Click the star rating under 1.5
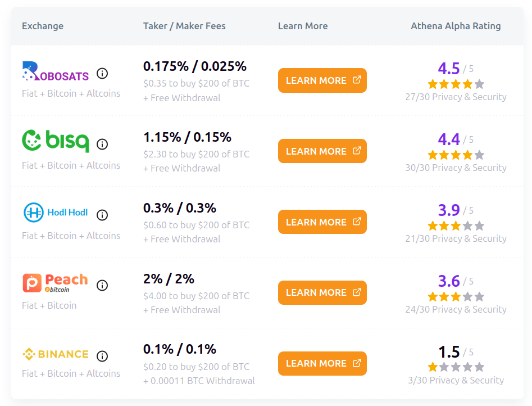Screen dimensions: 532x406 456,367
